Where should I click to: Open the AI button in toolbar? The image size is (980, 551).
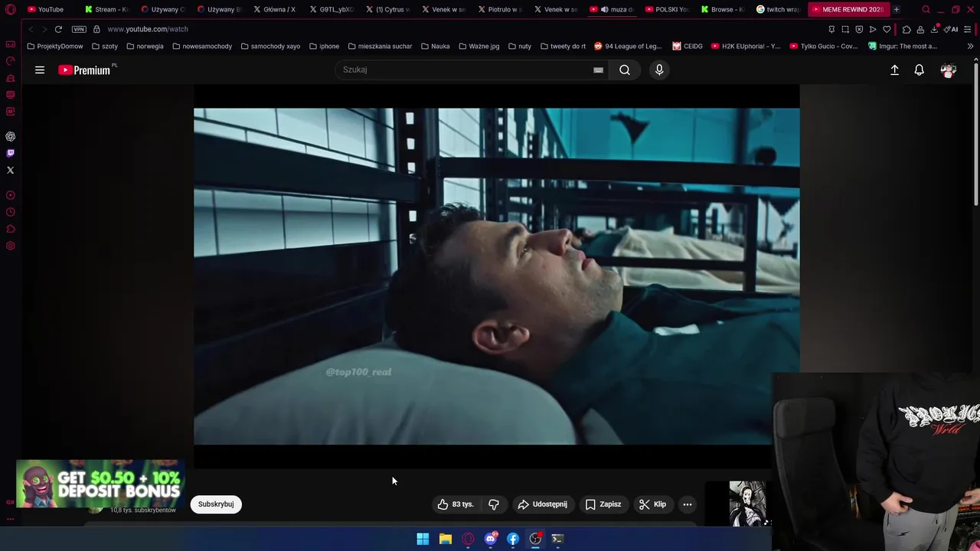tap(952, 29)
